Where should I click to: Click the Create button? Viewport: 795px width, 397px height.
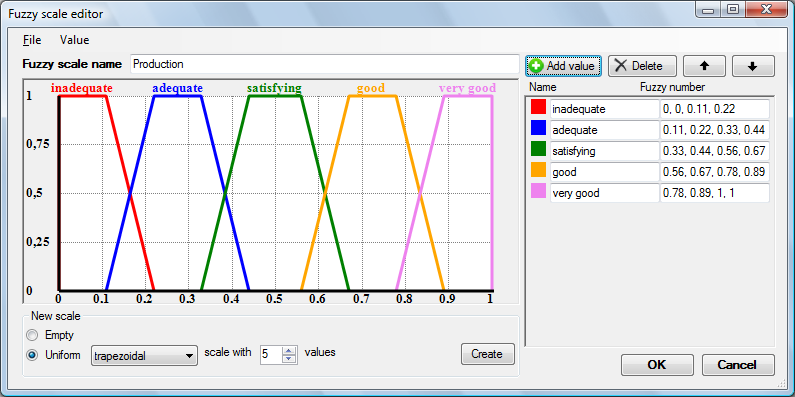coord(487,354)
